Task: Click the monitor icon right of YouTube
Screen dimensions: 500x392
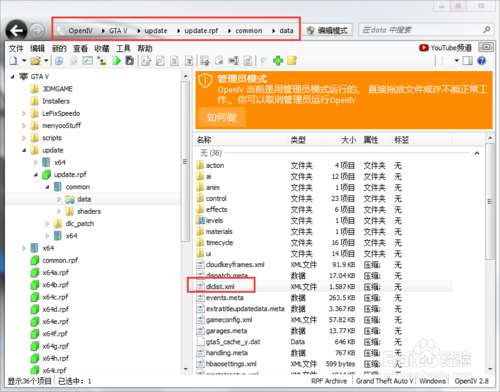Action: pyautogui.click(x=486, y=47)
